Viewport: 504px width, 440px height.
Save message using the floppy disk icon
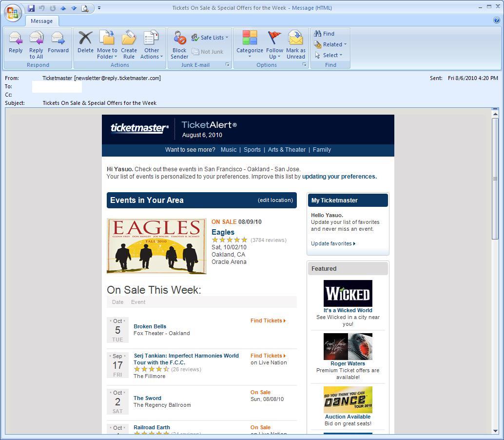31,8
